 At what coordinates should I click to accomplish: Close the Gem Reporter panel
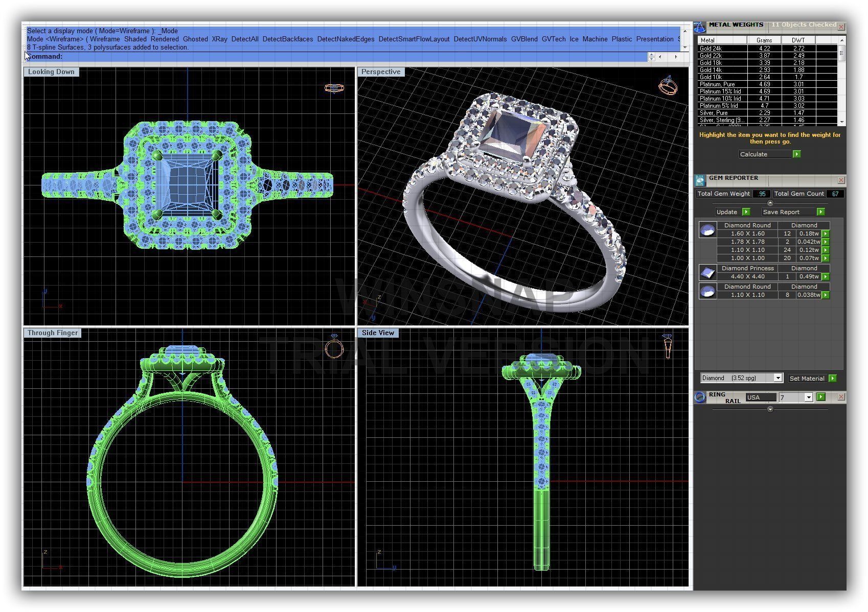tap(841, 180)
